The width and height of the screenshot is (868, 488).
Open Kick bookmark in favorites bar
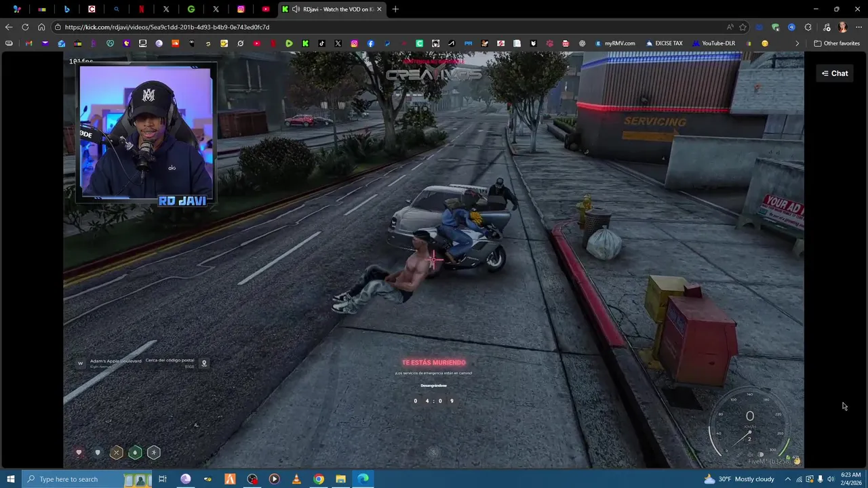pyautogui.click(x=305, y=43)
